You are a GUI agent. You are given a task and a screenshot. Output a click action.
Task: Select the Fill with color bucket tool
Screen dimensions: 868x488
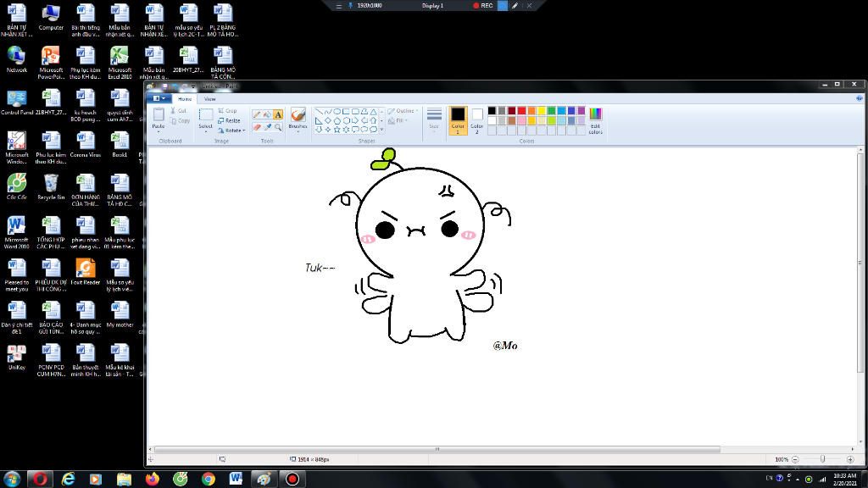point(267,114)
